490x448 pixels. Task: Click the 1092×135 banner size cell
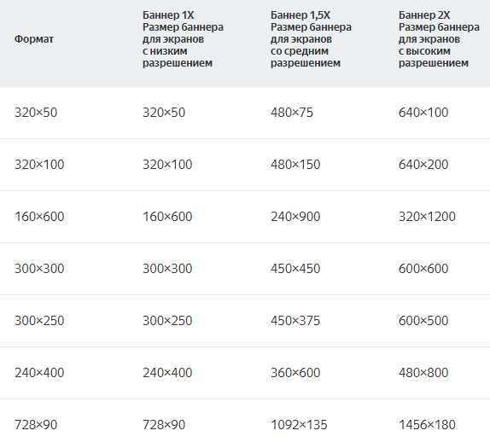pos(299,425)
